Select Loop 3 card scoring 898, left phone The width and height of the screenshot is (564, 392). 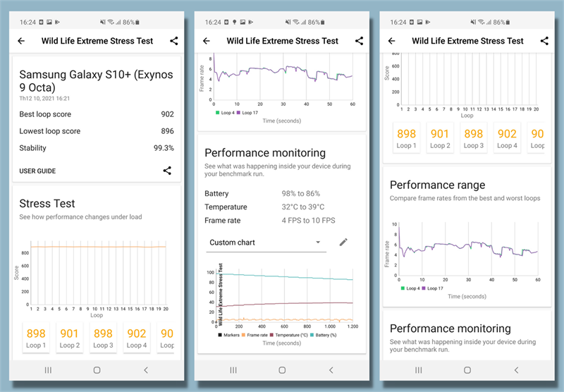click(103, 338)
